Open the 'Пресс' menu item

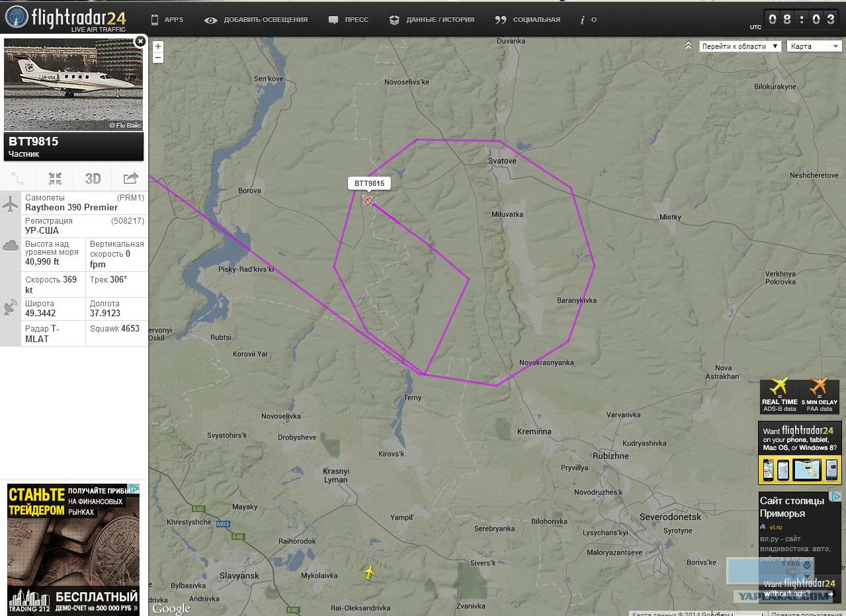coord(349,20)
